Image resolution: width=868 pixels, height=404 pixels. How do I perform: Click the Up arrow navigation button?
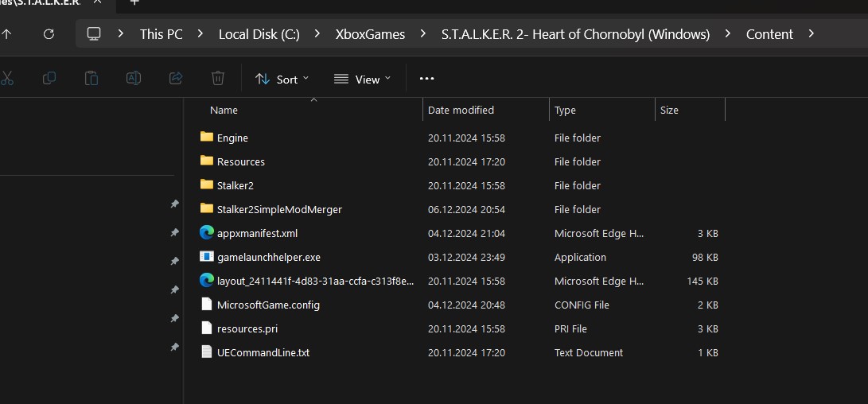click(6, 34)
